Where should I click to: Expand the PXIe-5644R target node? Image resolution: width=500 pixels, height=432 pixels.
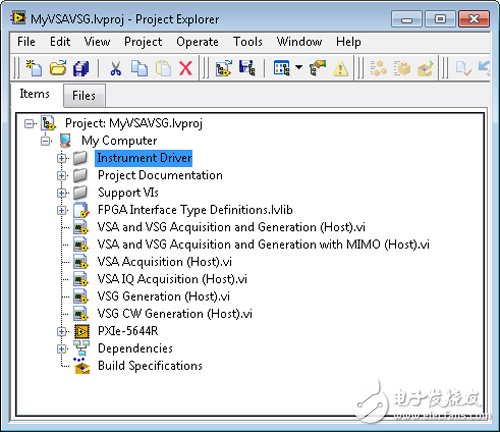(61, 331)
